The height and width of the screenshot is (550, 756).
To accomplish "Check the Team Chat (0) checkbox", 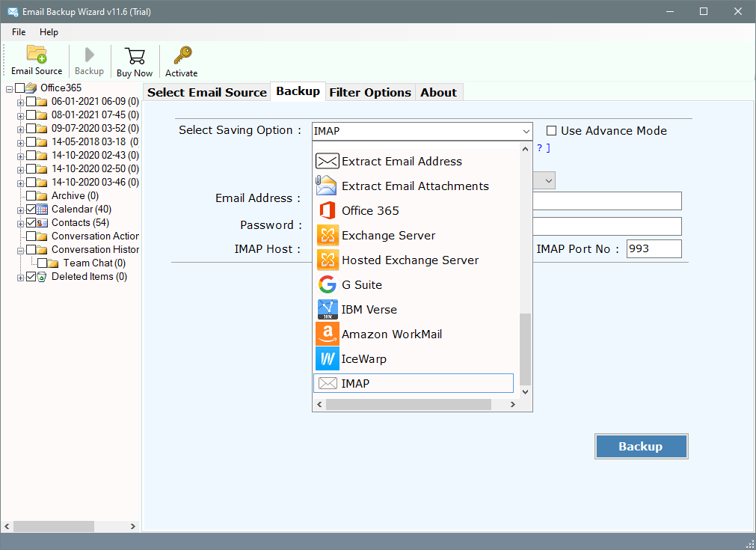I will tap(43, 263).
